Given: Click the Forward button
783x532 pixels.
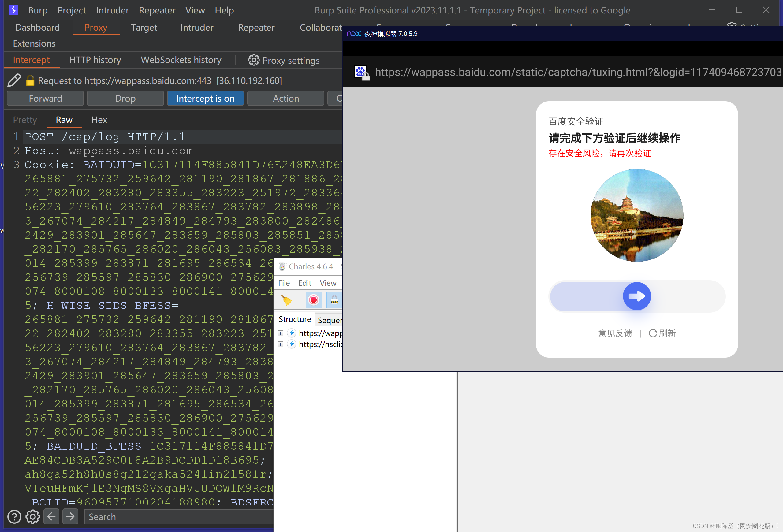Looking at the screenshot, I should (x=45, y=99).
